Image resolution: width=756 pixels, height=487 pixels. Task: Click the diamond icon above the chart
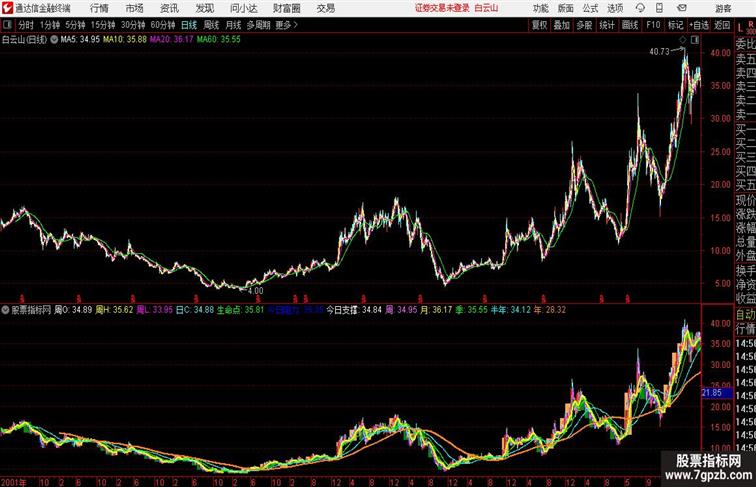coord(683,40)
